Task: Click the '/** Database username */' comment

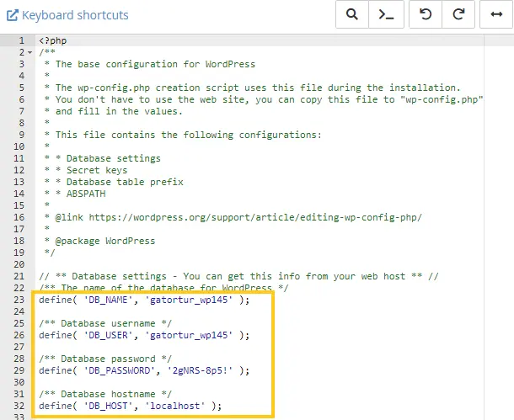Action: pyautogui.click(x=105, y=323)
